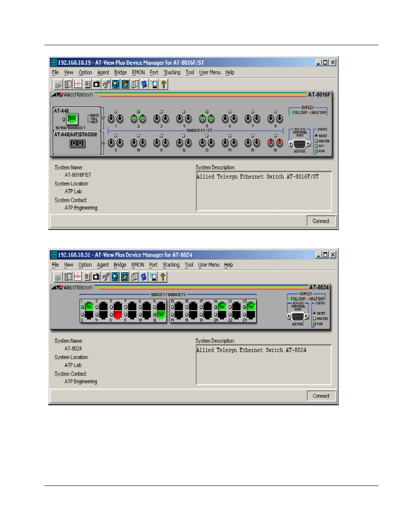Click System Description box of AT-8024
Image resolution: width=411 pixels, height=532 pixels.
264,364
